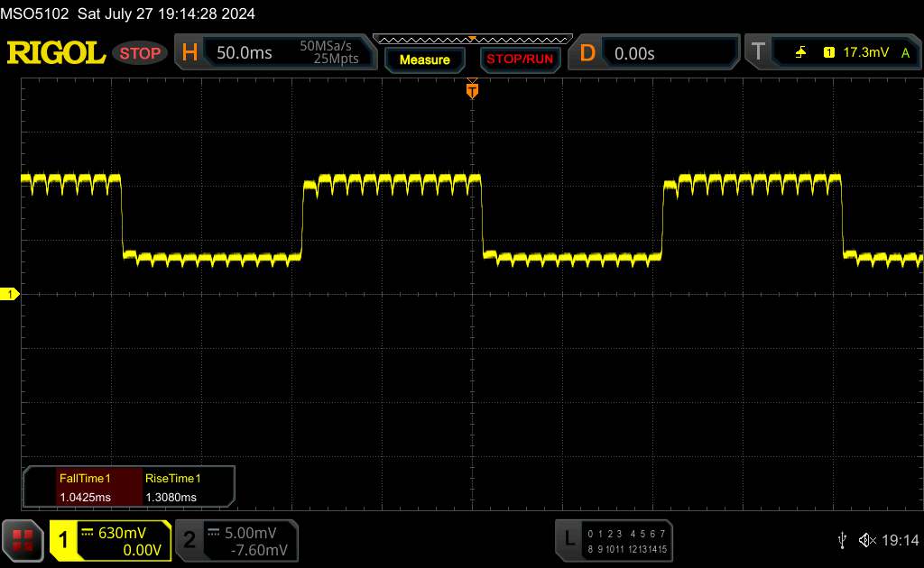Click the 1.0425ms fall time value
924x568 pixels.
[x=85, y=497]
